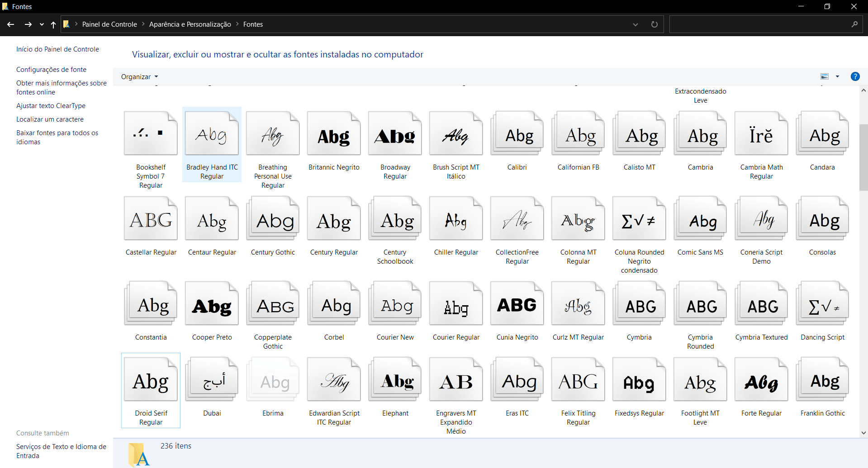The height and width of the screenshot is (468, 868).
Task: Open the recent locations dropdown
Action: point(42,24)
